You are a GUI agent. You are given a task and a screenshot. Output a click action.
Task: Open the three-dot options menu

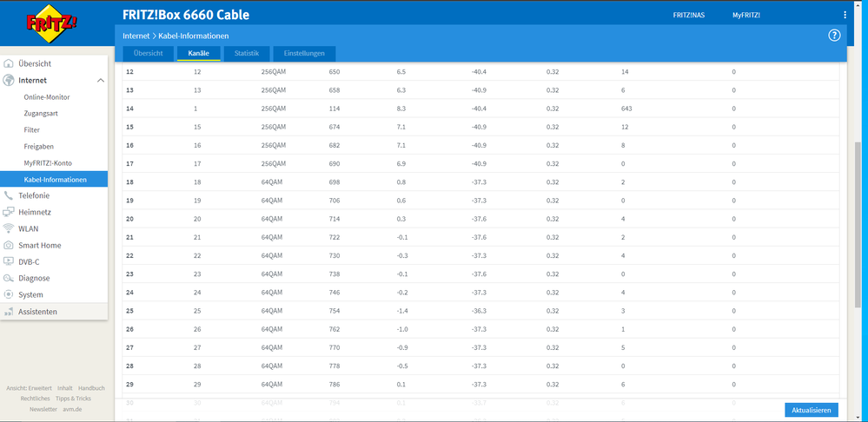845,15
